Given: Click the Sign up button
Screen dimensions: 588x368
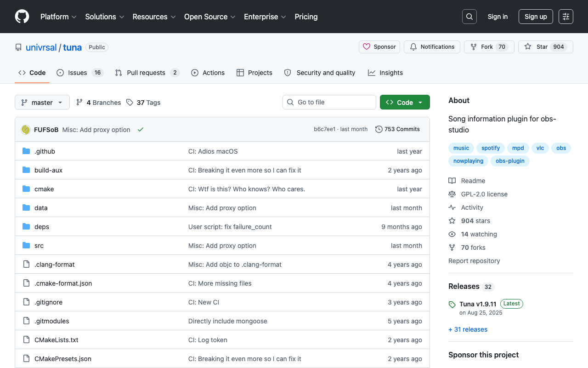Looking at the screenshot, I should click(536, 17).
